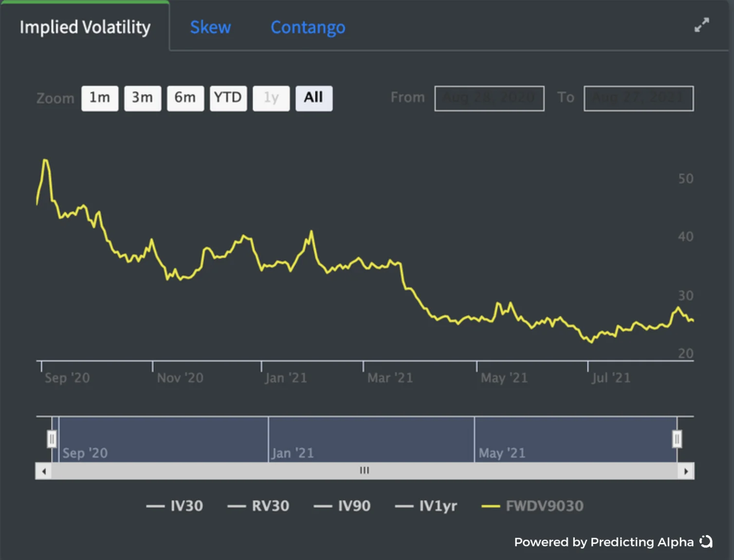Set zoom range to 3m
The width and height of the screenshot is (734, 560).
pos(143,98)
